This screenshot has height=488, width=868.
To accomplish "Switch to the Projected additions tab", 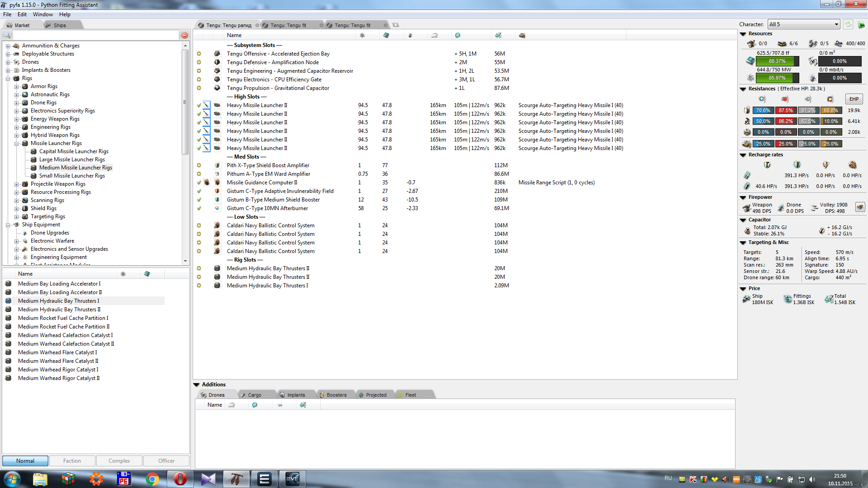I will click(x=376, y=395).
